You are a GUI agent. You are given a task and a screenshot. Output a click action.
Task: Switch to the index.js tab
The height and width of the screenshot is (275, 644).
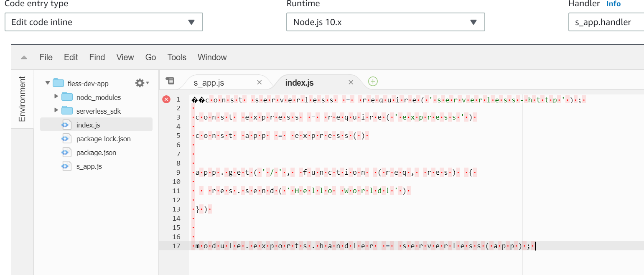point(299,82)
